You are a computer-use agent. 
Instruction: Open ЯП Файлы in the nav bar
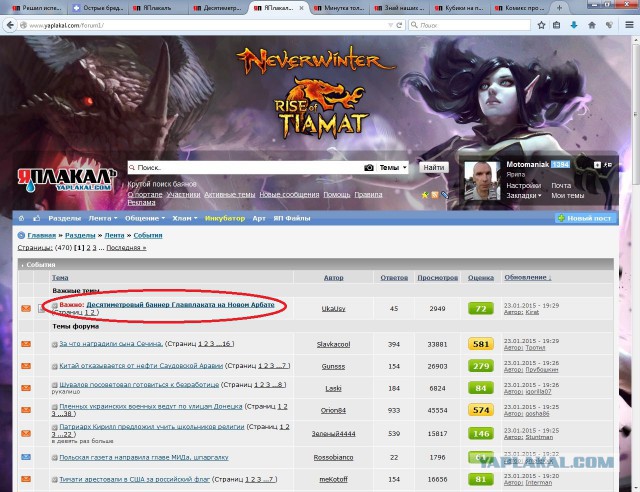[x=292, y=218]
